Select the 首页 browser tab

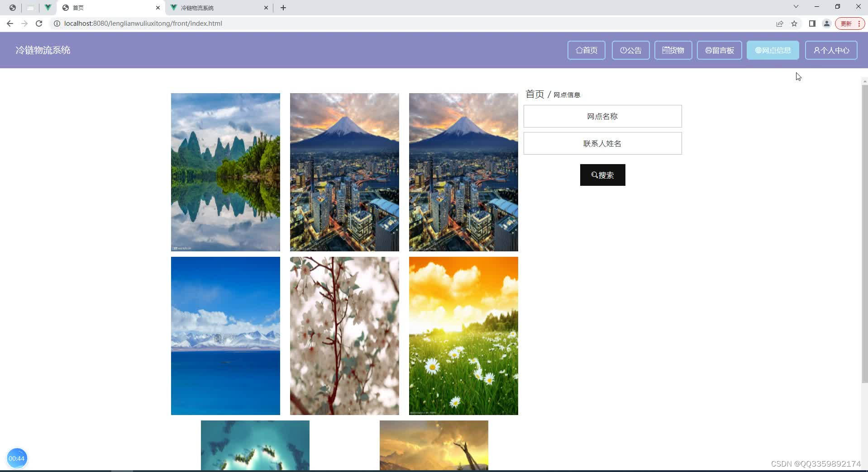click(x=111, y=8)
